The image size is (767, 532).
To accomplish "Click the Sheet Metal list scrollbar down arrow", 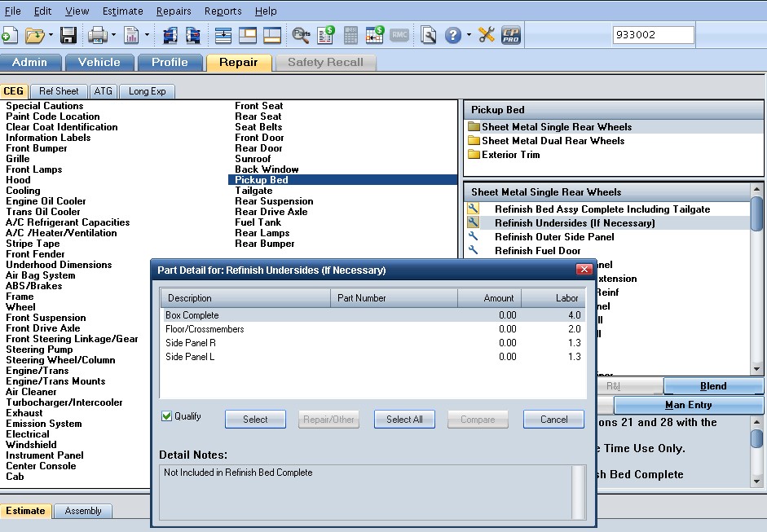I will click(x=756, y=369).
